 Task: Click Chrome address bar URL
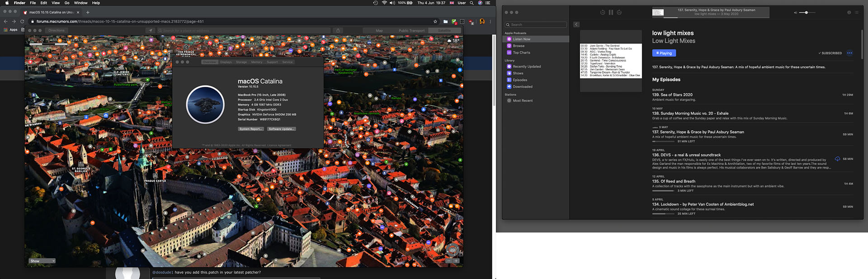(120, 21)
